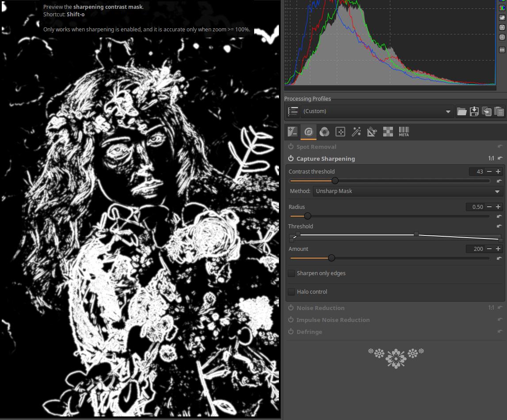
Task: Open the Color tab icon
Action: click(324, 132)
